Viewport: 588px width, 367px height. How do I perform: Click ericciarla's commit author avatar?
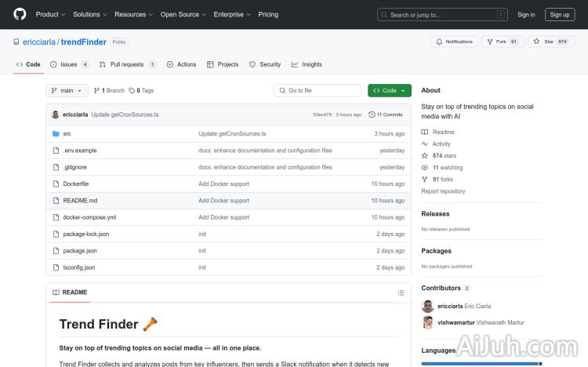click(x=56, y=114)
